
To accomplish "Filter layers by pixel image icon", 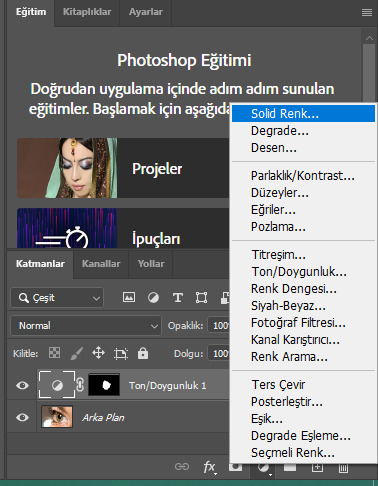I will pos(129,297).
